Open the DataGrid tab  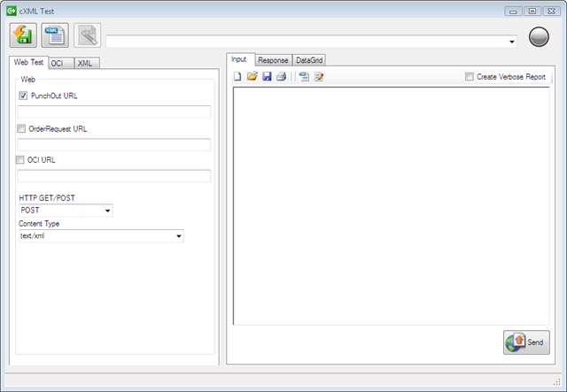coord(309,60)
